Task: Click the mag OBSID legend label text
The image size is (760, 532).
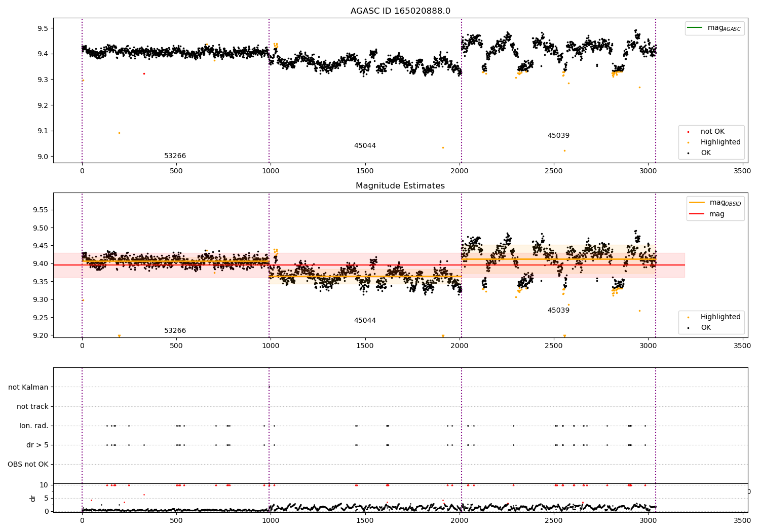Action: click(725, 203)
